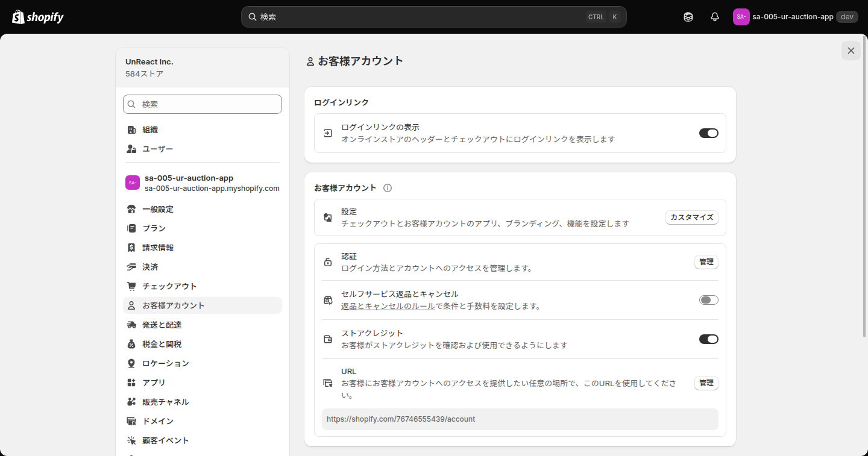Image resolution: width=868 pixels, height=456 pixels.
Task: Enable セルフサービス返品とキャンセル switch
Action: tap(709, 300)
